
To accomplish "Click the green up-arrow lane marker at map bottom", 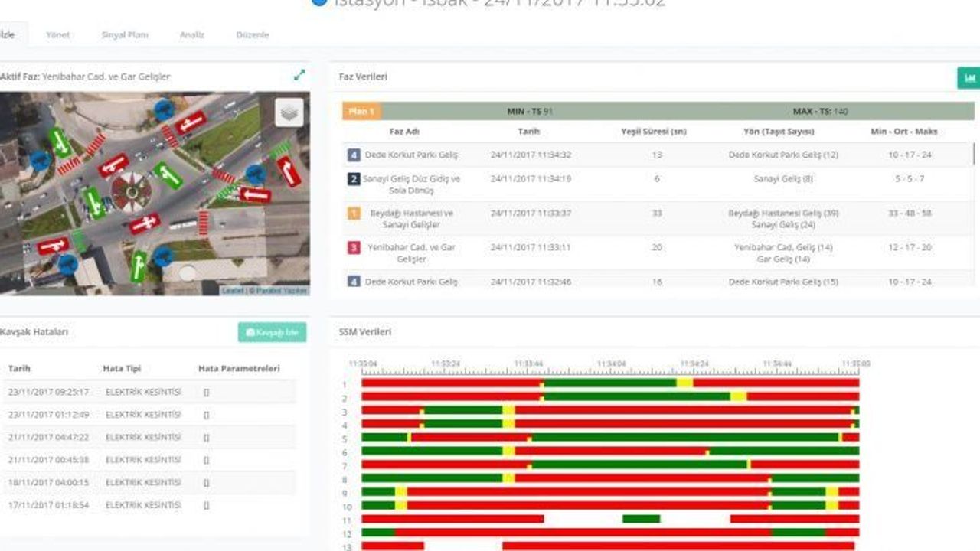I will (x=139, y=266).
